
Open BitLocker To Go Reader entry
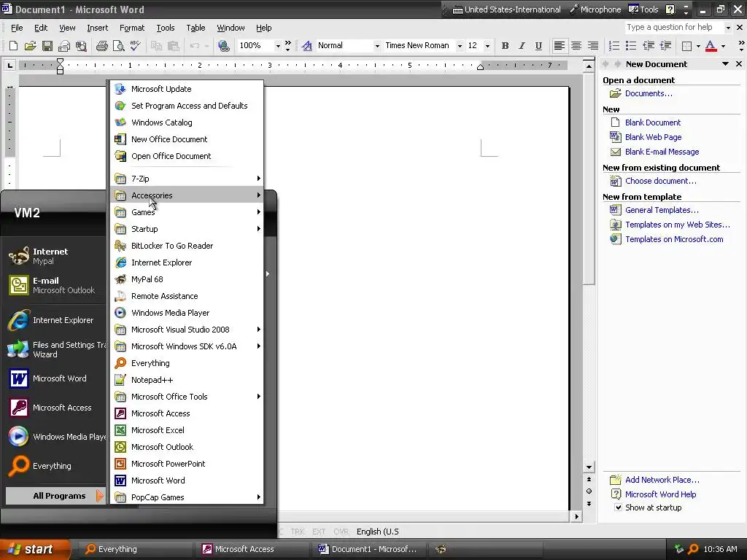pos(187,246)
